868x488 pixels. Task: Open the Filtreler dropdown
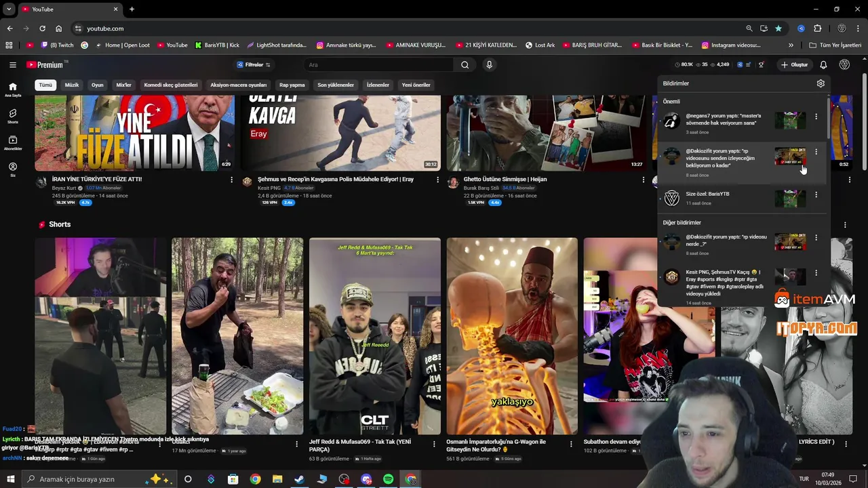tap(254, 65)
